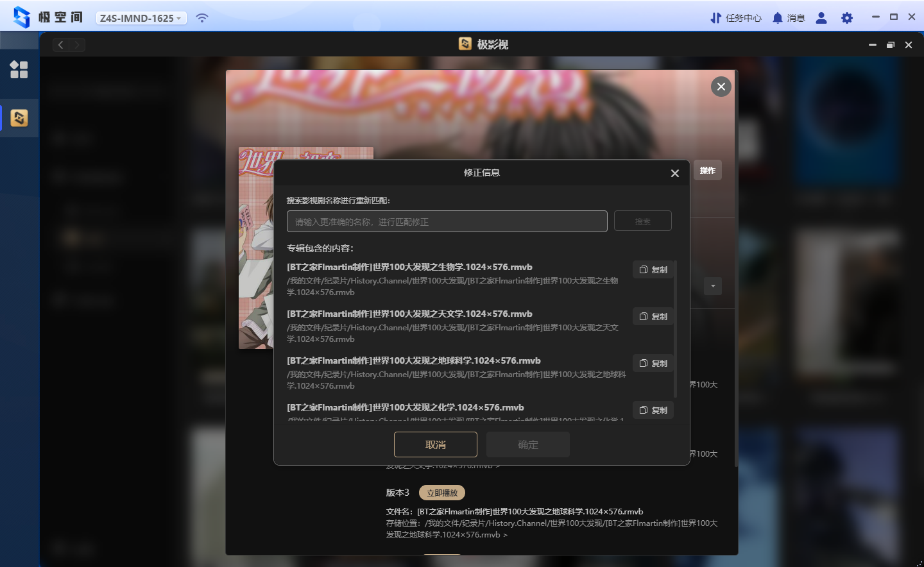Copy the 地球科学 file name
The width and height of the screenshot is (924, 567).
653,363
